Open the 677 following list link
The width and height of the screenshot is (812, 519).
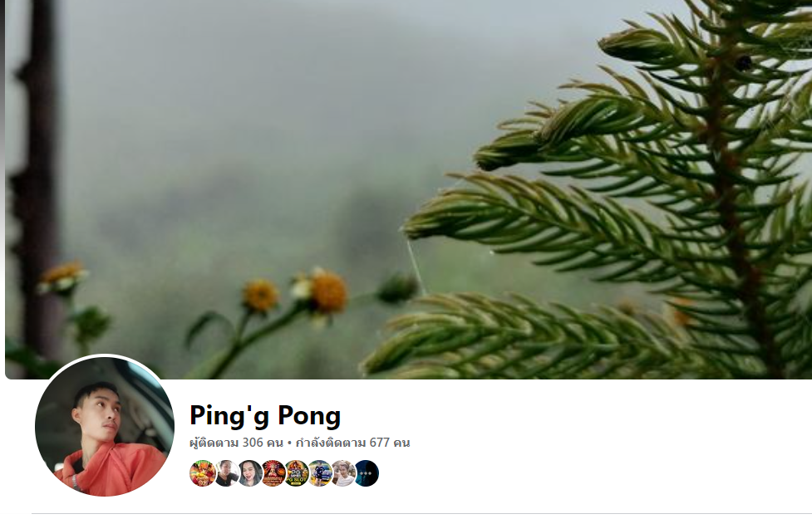click(x=352, y=443)
